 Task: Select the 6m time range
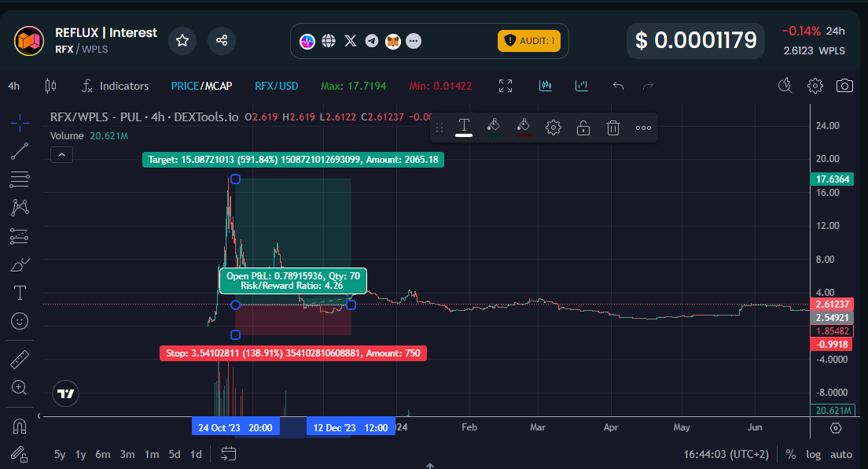pos(103,455)
